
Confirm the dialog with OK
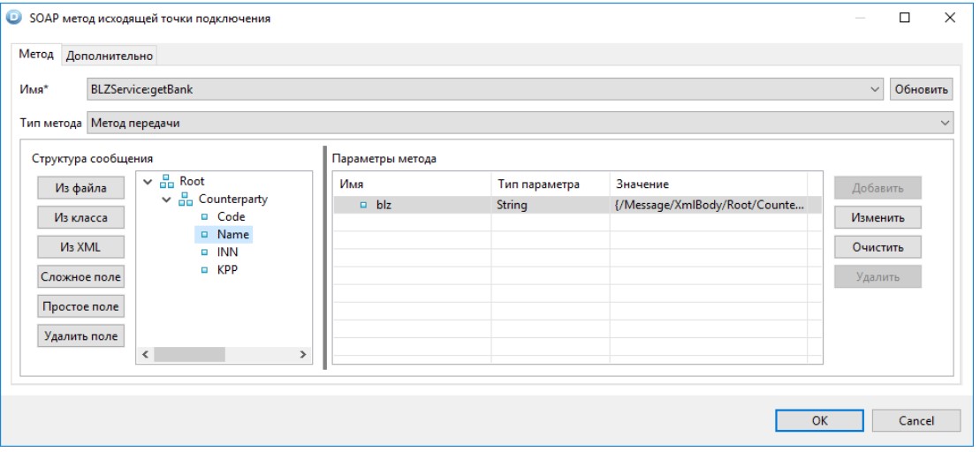coord(819,421)
